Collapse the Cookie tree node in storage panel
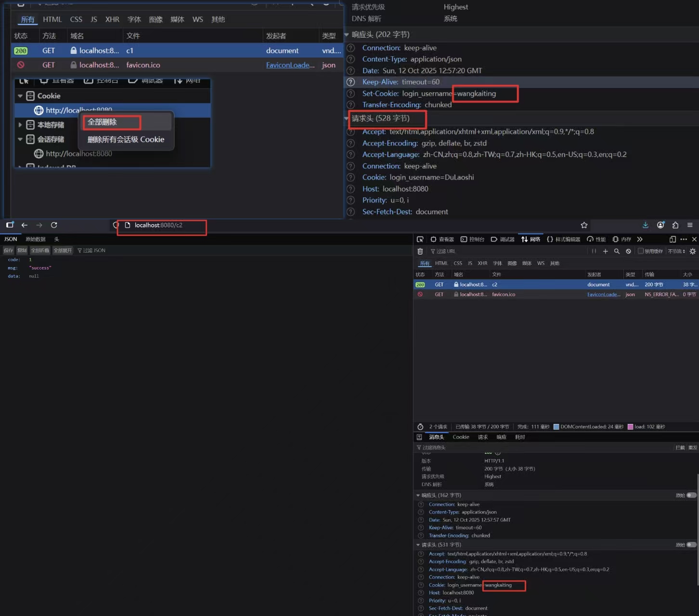 20,96
